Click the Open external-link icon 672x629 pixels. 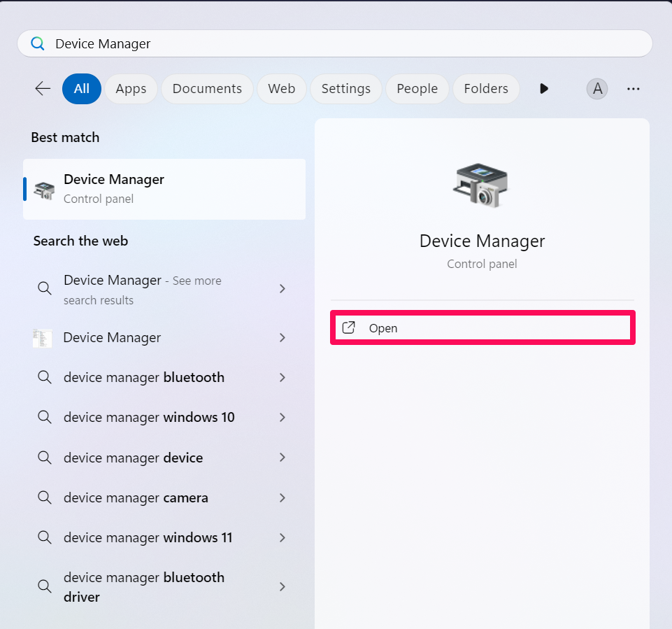348,327
